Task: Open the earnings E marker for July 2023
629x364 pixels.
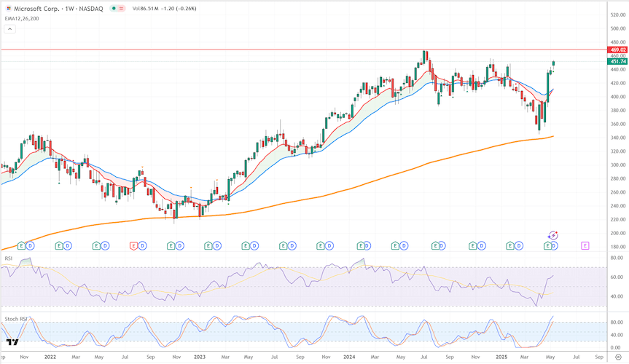Action: (x=283, y=246)
